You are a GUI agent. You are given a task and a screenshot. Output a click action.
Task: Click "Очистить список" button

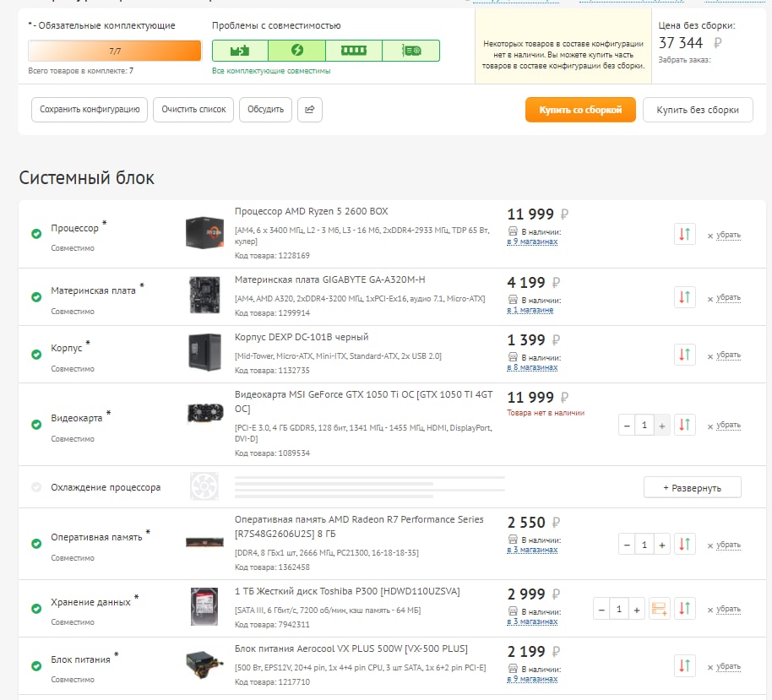click(x=193, y=110)
